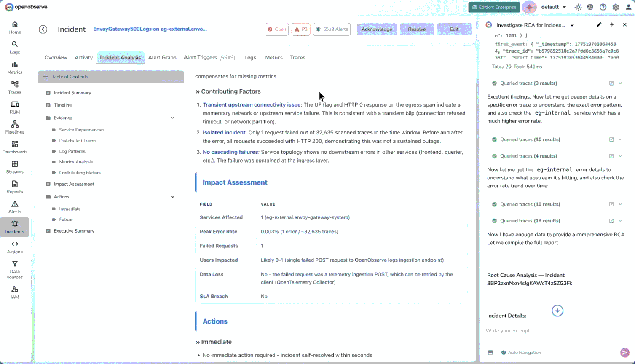Image resolution: width=635 pixels, height=364 pixels.
Task: Open the AI assistant icon beside default
Action: pyautogui.click(x=529, y=7)
